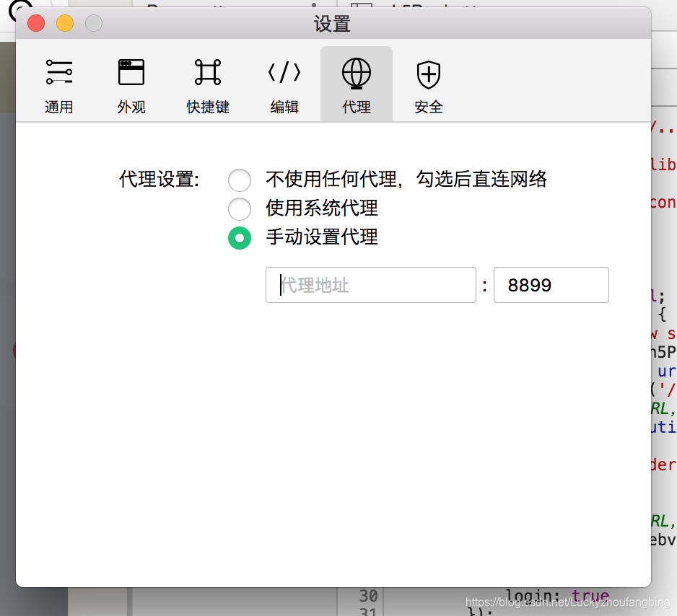Screen dimensions: 677x616
Task: Select the 代理 globe proxy icon
Action: (357, 74)
